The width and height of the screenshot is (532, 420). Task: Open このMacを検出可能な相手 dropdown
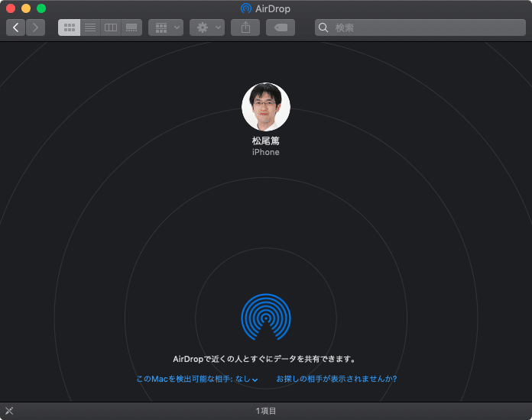(196, 379)
